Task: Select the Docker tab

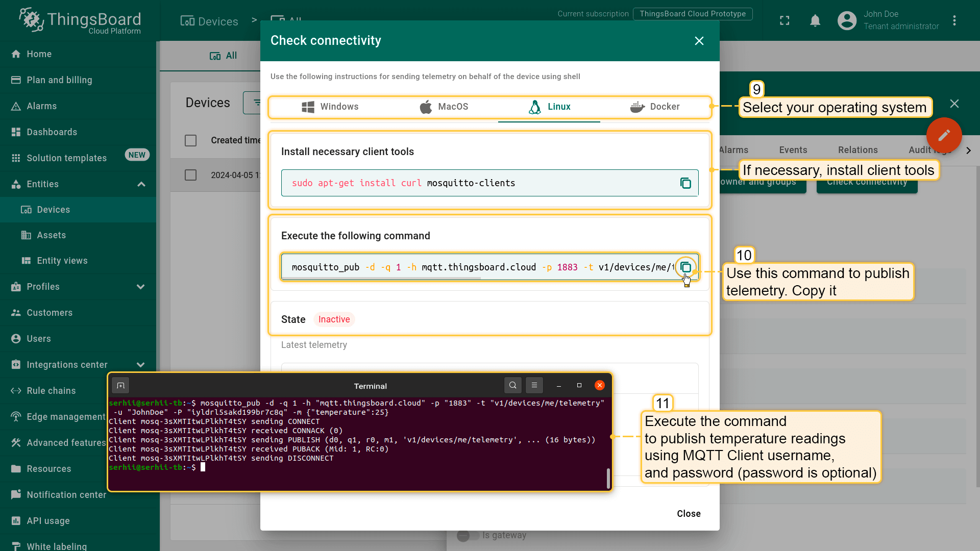Action: (x=655, y=107)
